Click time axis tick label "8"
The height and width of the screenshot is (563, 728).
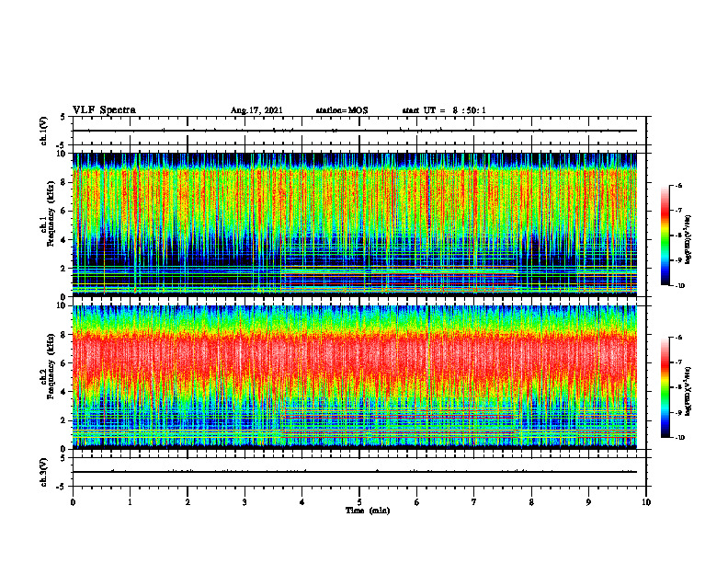click(531, 502)
